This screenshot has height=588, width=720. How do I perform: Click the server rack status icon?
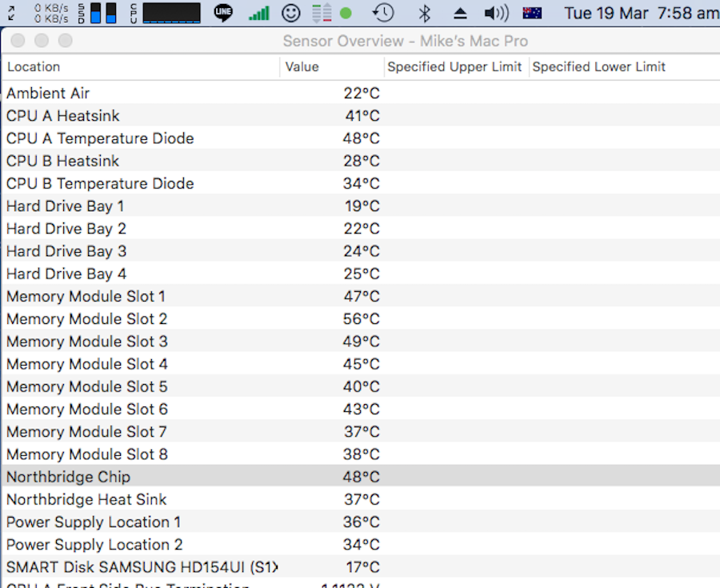[x=322, y=14]
